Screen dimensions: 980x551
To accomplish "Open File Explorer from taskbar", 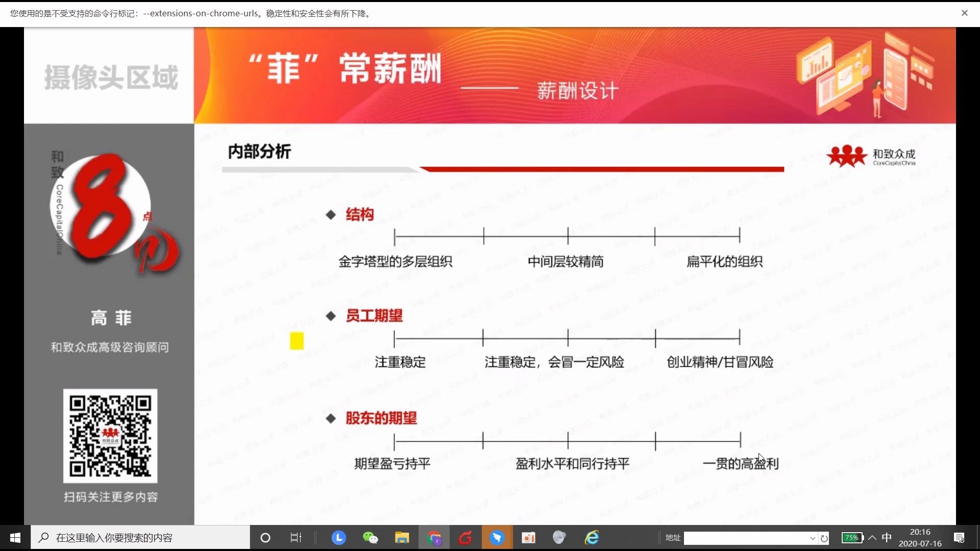I will [402, 538].
